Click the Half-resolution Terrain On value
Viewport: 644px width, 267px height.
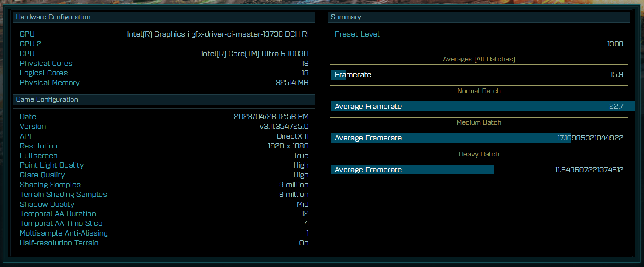[304, 243]
